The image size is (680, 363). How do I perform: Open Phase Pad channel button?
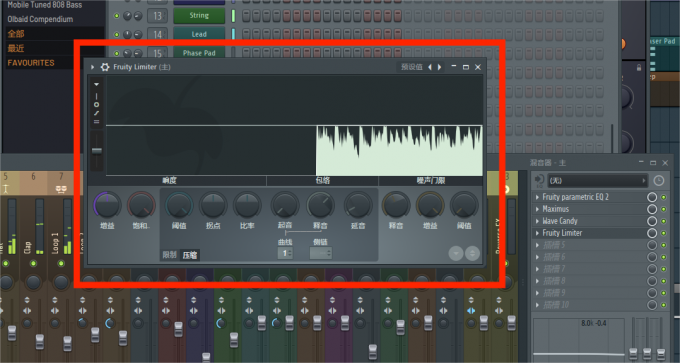(199, 53)
